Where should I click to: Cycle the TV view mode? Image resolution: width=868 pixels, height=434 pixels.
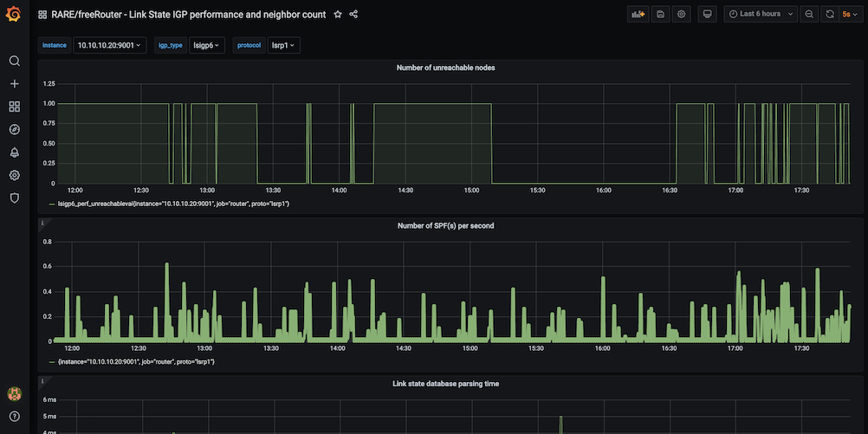(x=707, y=14)
